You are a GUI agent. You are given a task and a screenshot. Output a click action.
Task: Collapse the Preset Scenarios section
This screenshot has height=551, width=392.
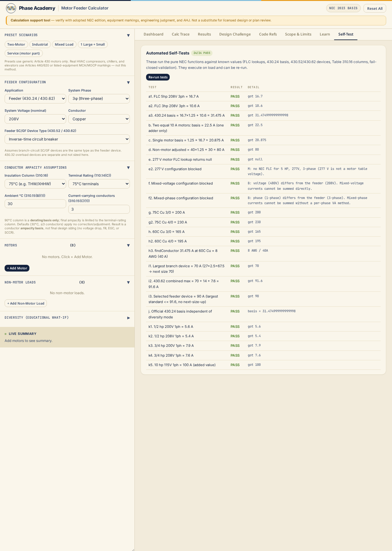point(128,36)
